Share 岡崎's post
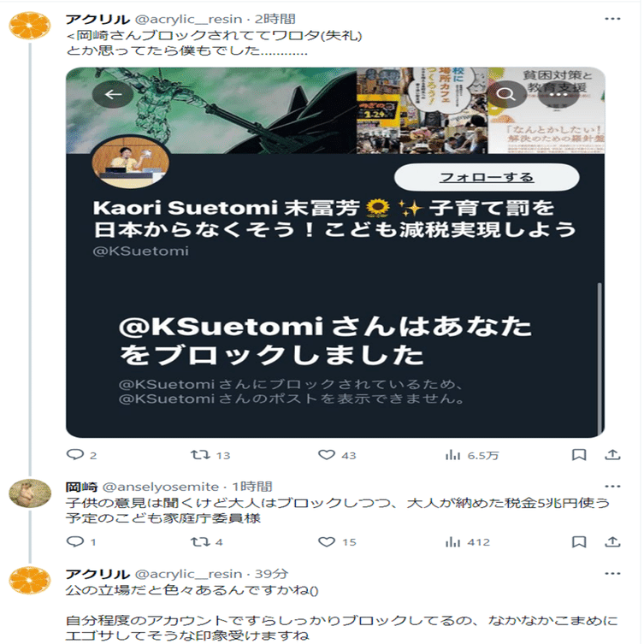The height and width of the screenshot is (644, 644). click(612, 541)
